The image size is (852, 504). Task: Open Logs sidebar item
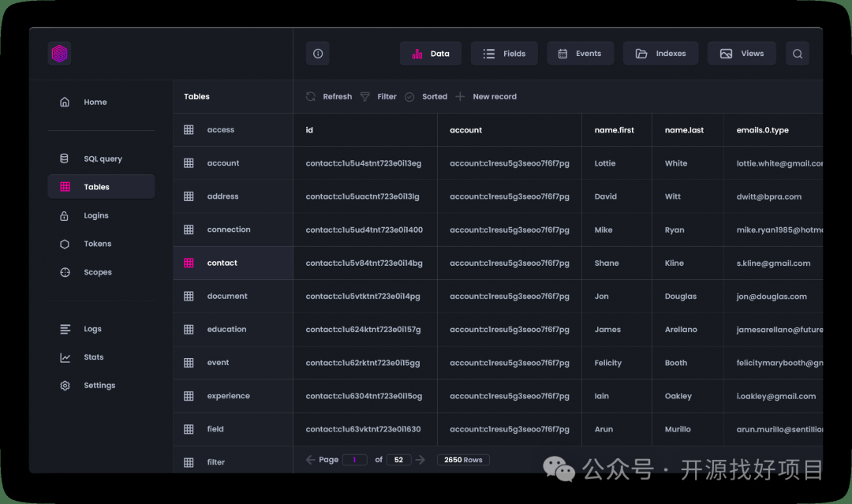point(92,329)
